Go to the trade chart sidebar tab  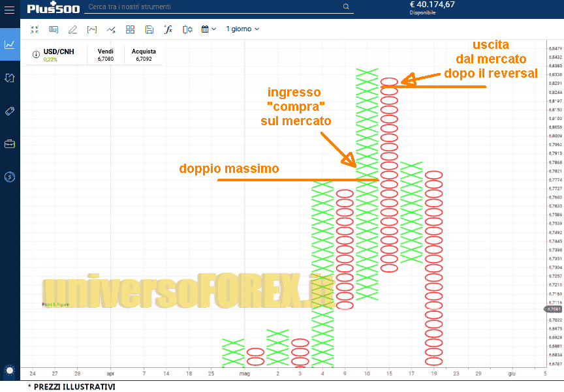[10, 44]
